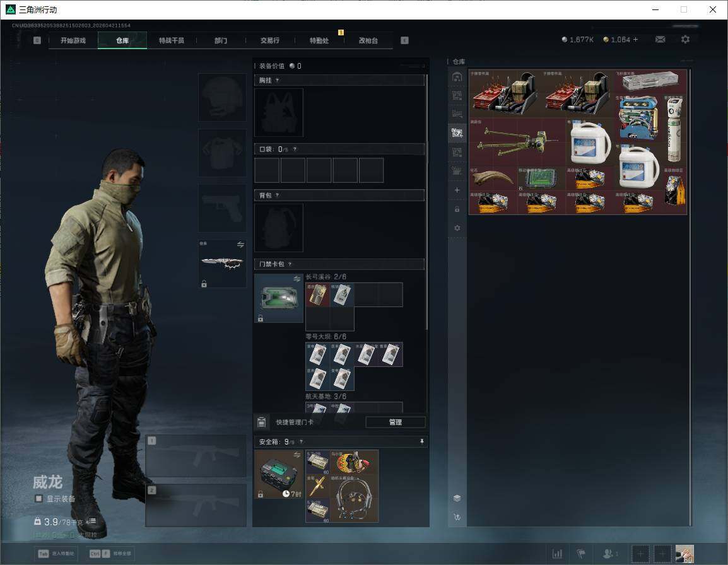Select the keycard case item
The width and height of the screenshot is (728, 565).
pos(279,298)
